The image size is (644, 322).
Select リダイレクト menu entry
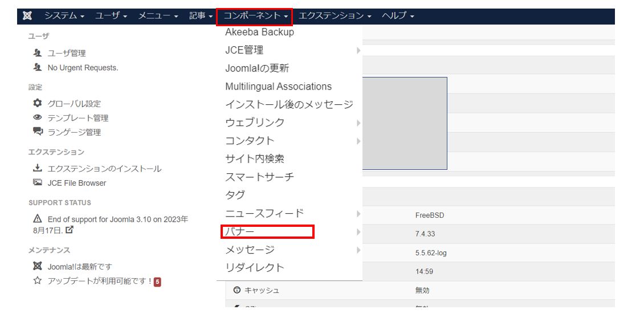255,268
